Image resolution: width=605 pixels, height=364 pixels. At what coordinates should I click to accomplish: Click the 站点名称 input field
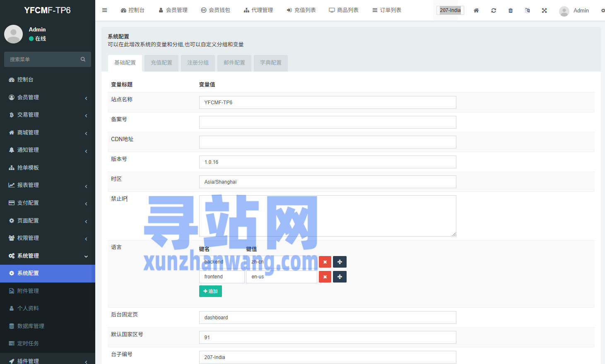coord(327,103)
